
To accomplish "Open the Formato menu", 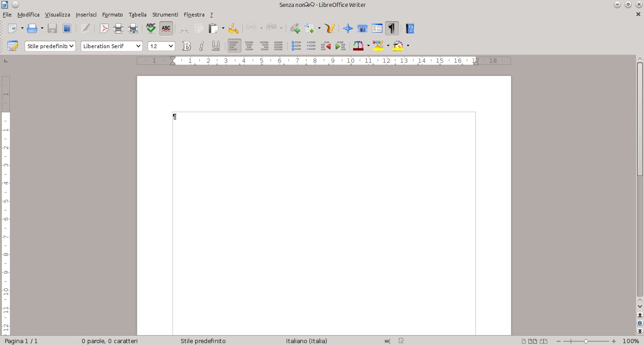I will (112, 15).
